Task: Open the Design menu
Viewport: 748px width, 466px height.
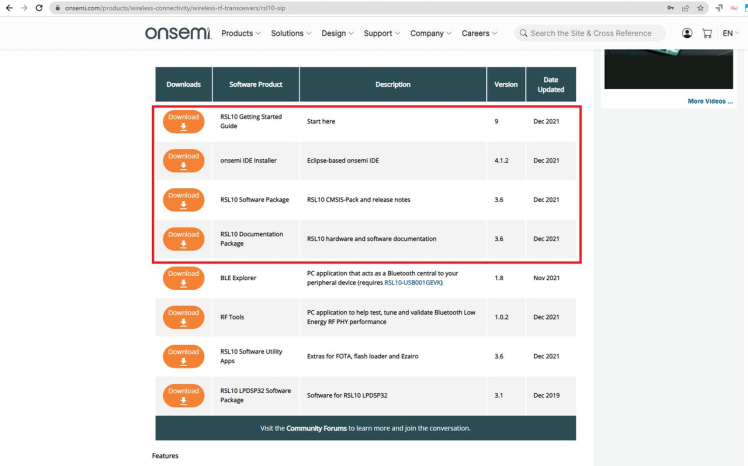Action: [x=337, y=33]
